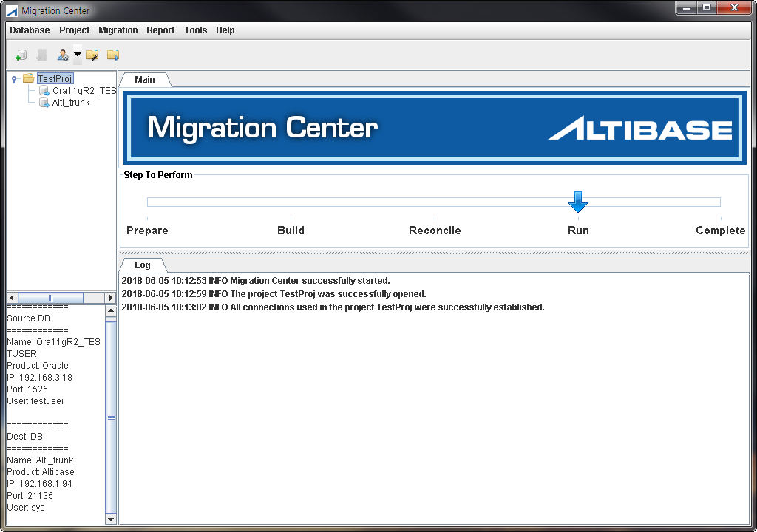757x532 pixels.
Task: Click the add database connection toolbar icon
Action: point(21,55)
